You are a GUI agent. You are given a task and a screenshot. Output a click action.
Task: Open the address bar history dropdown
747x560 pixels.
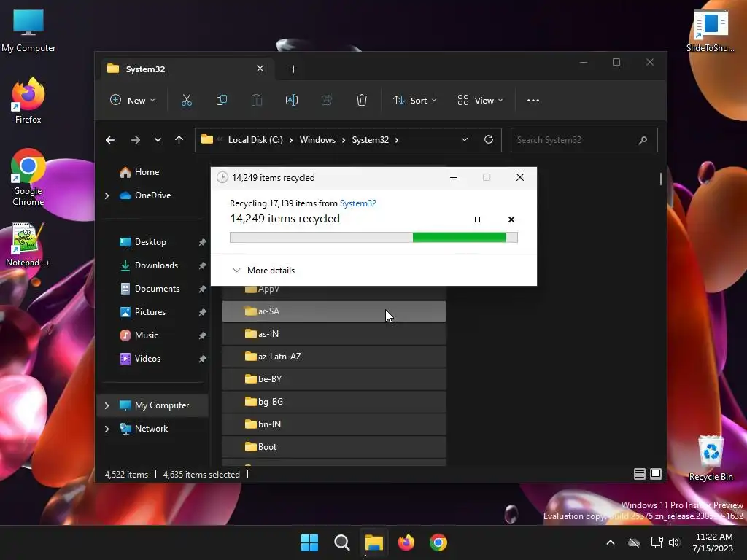coord(465,139)
